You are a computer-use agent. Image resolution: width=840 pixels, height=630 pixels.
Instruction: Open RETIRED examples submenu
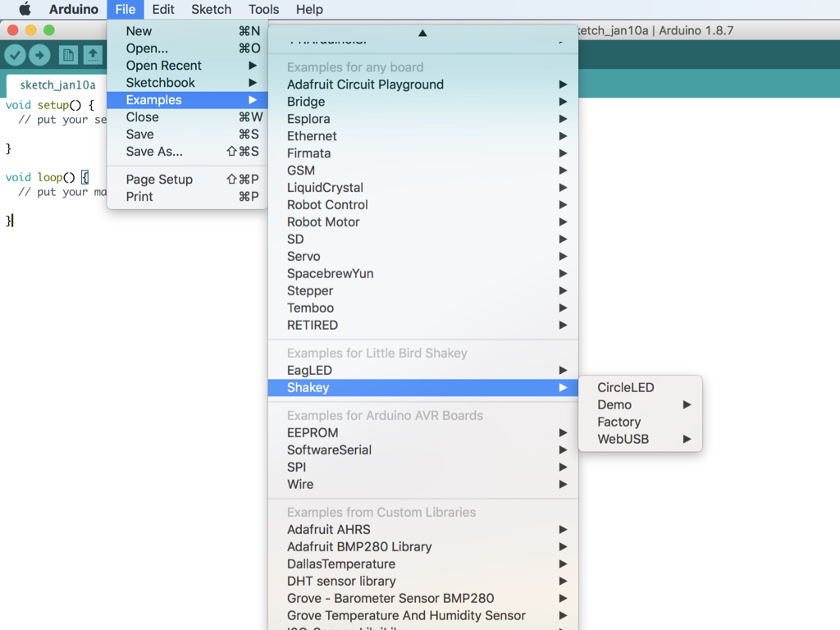pyautogui.click(x=422, y=325)
